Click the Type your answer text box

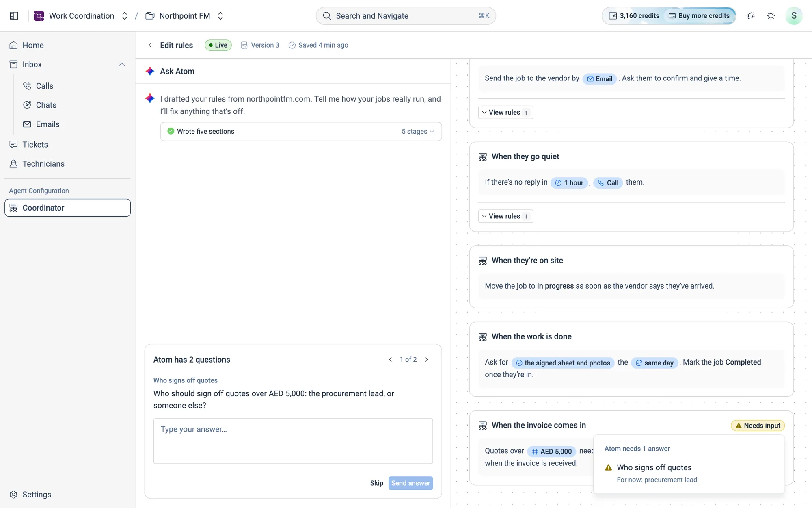293,441
